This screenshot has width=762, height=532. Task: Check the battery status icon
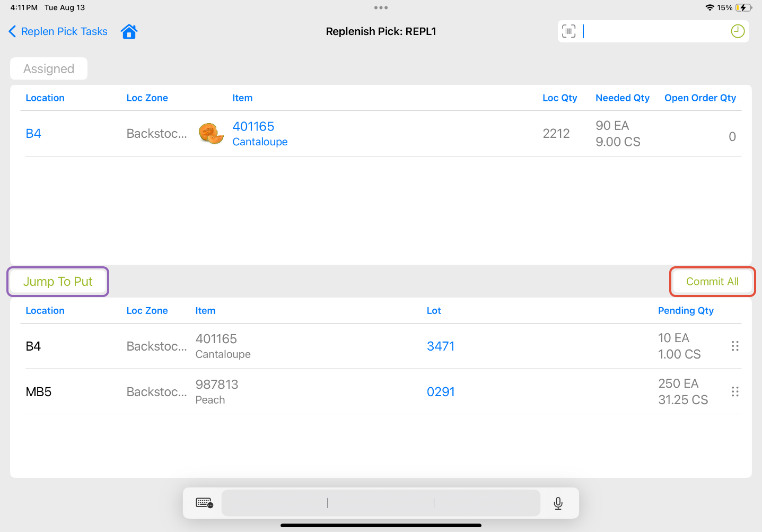click(x=743, y=7)
